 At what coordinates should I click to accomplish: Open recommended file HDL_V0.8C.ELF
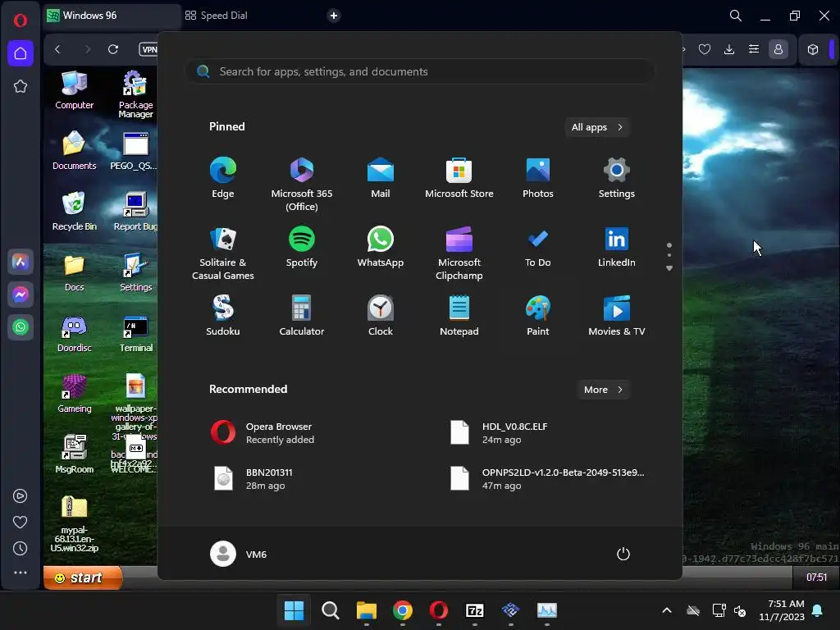514,433
